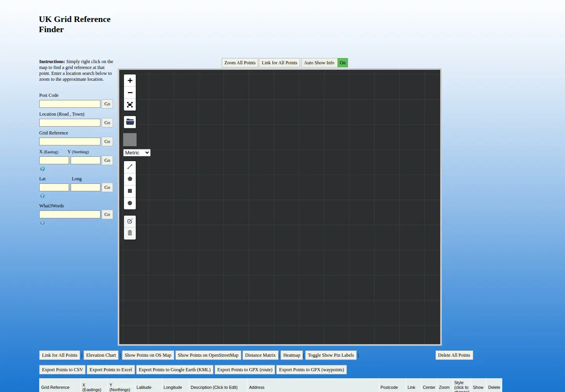Open help icon under Easting field
The height and width of the screenshot is (392, 565).
(42, 169)
